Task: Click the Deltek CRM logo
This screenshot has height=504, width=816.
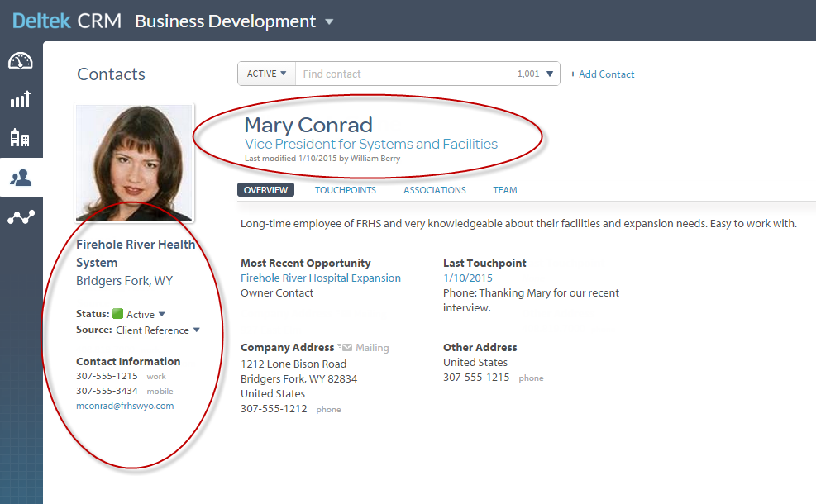Action: pyautogui.click(x=67, y=21)
